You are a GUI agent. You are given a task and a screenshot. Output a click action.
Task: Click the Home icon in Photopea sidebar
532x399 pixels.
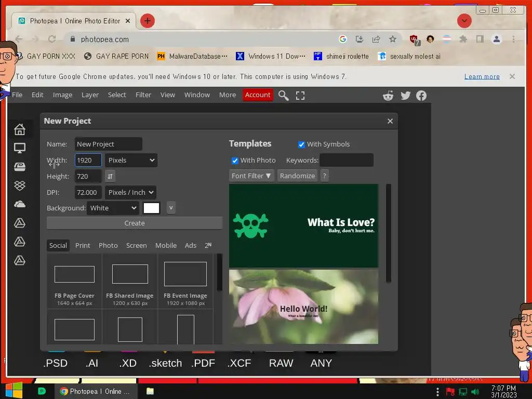[x=20, y=129]
